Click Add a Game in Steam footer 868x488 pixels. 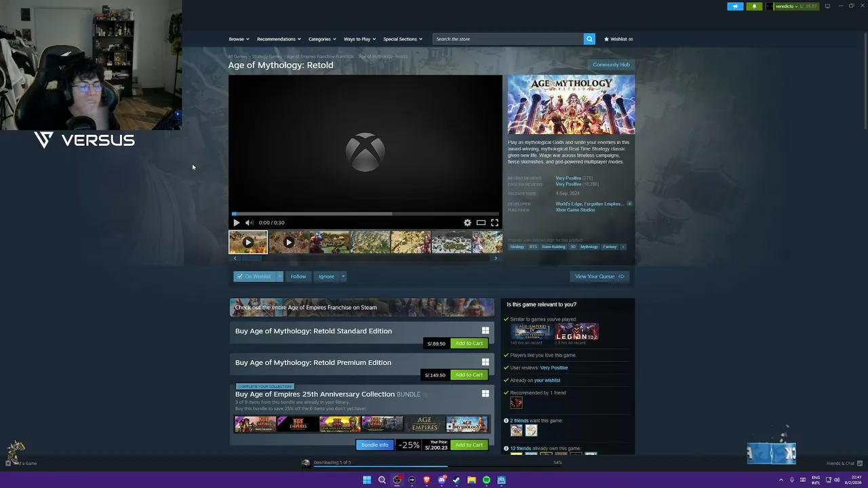tap(22, 464)
